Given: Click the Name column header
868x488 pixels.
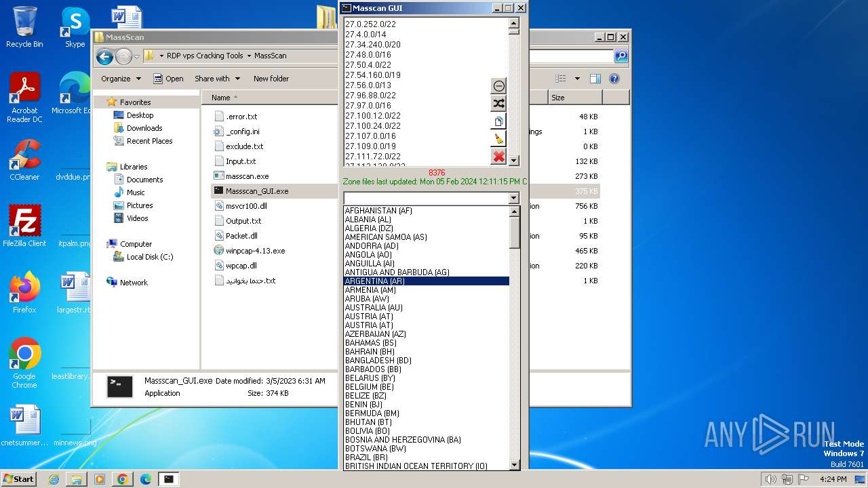Looking at the screenshot, I should pos(221,98).
